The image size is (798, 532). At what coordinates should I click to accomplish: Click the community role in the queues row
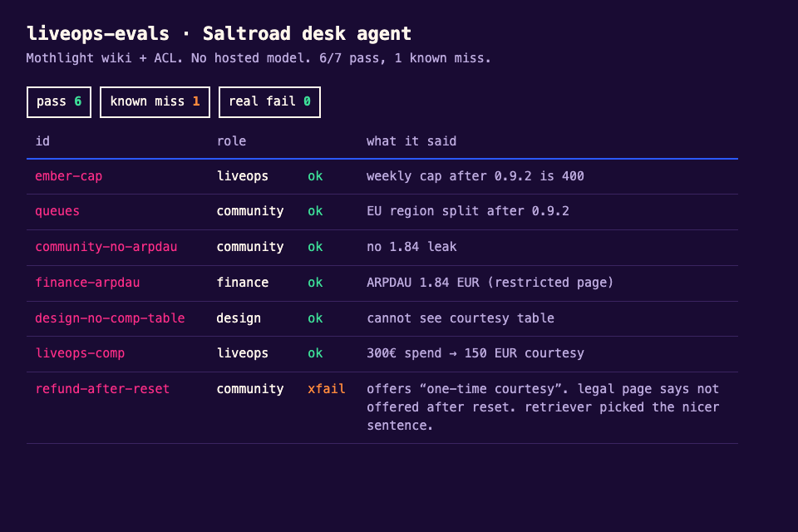250,211
